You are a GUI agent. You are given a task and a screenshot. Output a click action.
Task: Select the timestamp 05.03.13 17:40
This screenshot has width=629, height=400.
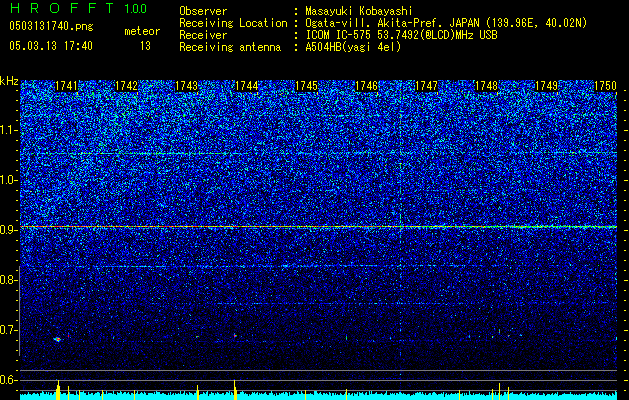tap(51, 46)
